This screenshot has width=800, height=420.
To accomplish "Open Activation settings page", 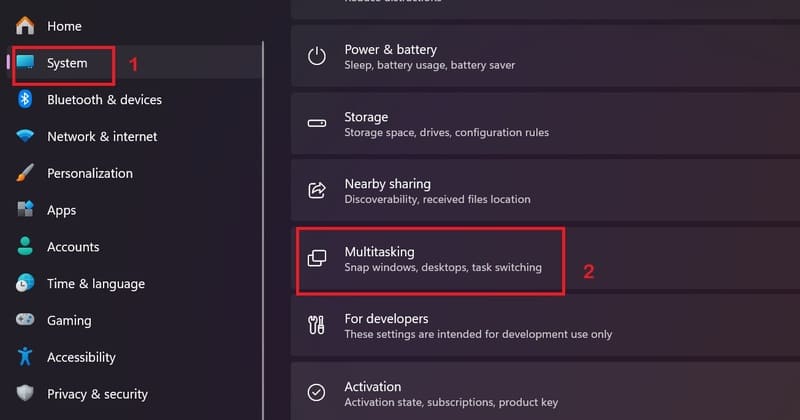I will click(x=545, y=391).
